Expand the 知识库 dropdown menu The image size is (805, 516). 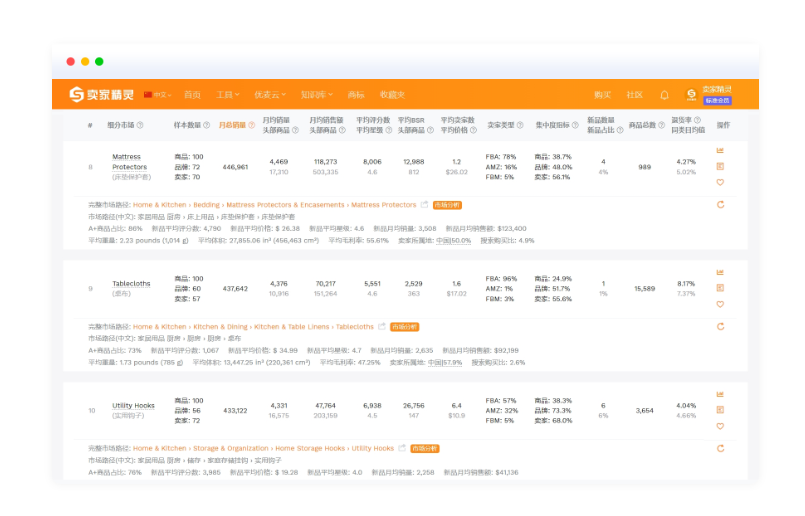click(316, 95)
